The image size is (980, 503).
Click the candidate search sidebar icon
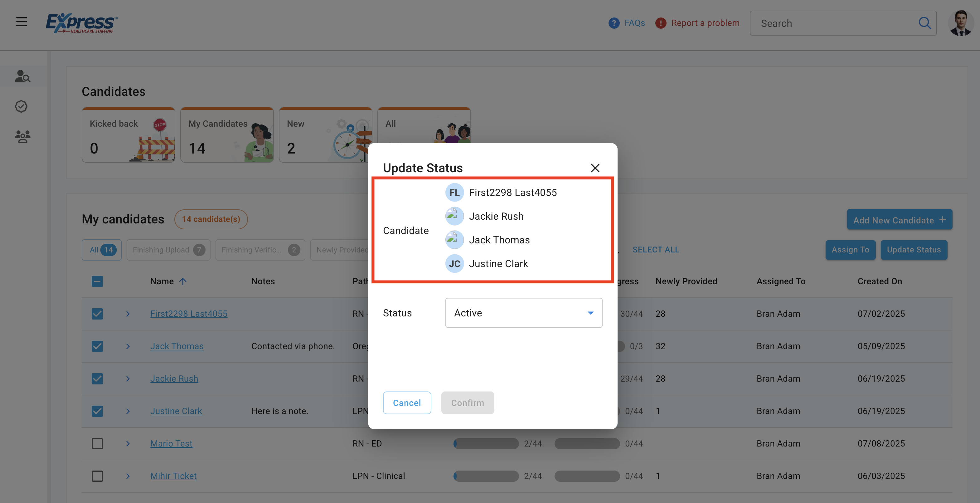tap(22, 76)
